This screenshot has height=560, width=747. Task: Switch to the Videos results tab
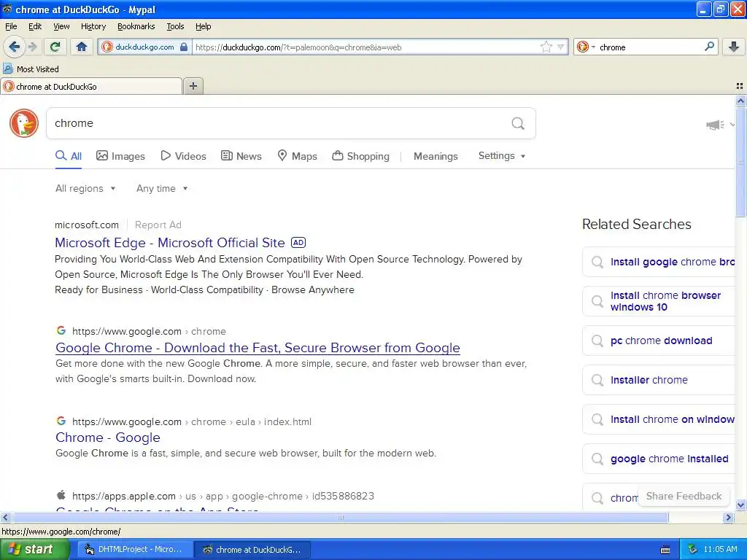[x=183, y=156]
